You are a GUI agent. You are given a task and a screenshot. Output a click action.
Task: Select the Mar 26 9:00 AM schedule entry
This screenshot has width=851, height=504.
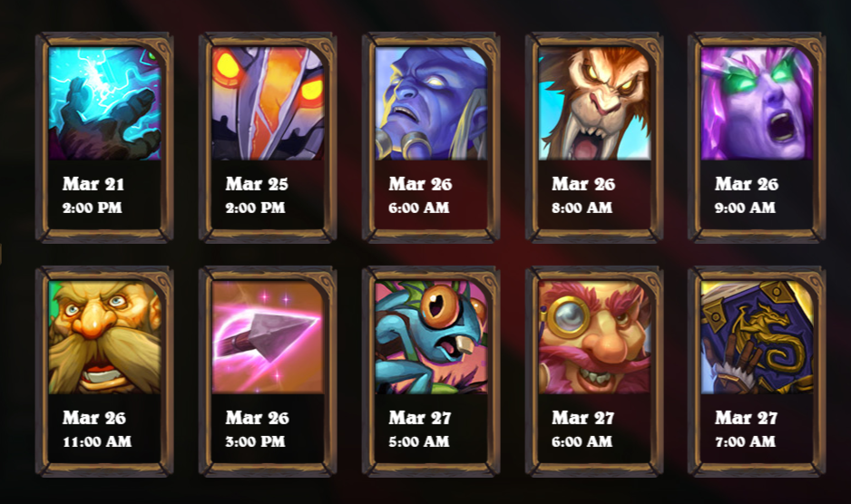point(747,195)
